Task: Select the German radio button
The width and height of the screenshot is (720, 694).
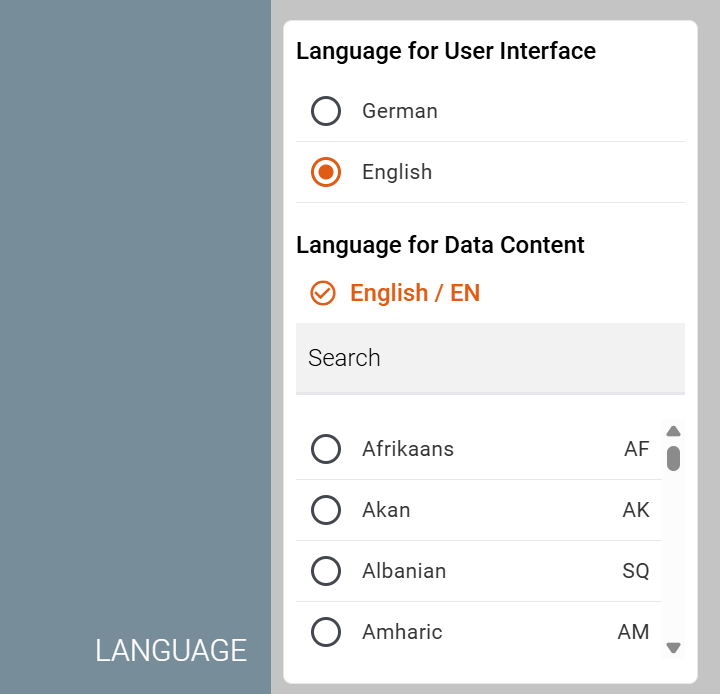Action: tap(326, 111)
